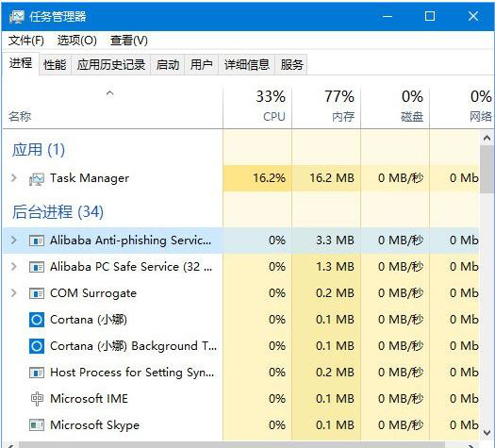The width and height of the screenshot is (495, 448).
Task: Click the Cortana (小娜) circle icon
Action: [x=37, y=320]
